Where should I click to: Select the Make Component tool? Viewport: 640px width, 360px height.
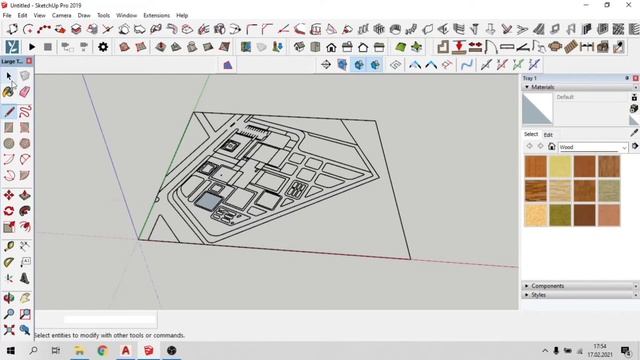(x=24, y=76)
